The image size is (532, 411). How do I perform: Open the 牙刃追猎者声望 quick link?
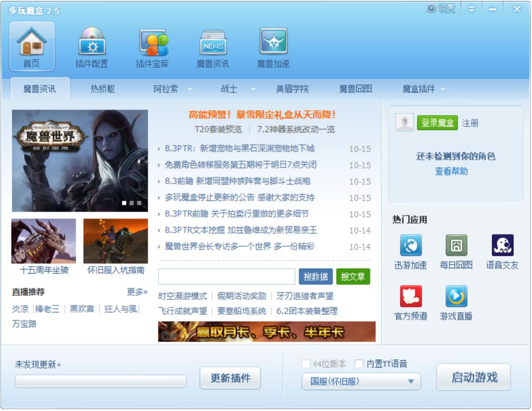[x=305, y=296]
